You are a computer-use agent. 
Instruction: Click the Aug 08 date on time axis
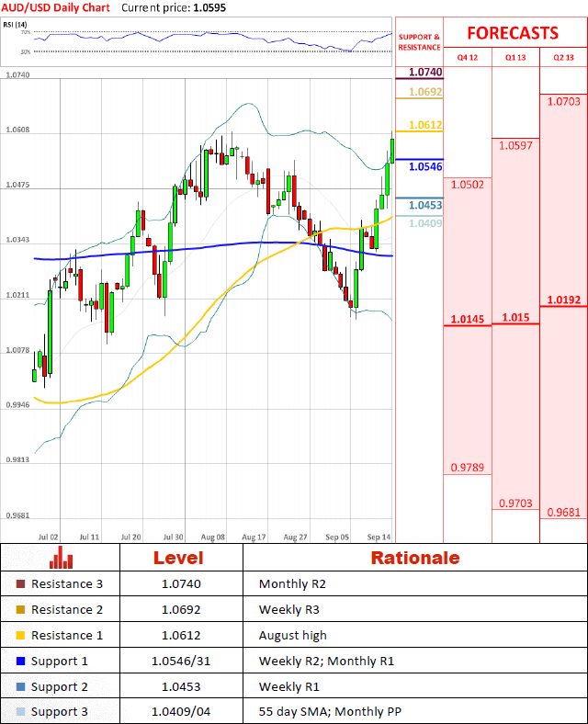pyautogui.click(x=213, y=536)
